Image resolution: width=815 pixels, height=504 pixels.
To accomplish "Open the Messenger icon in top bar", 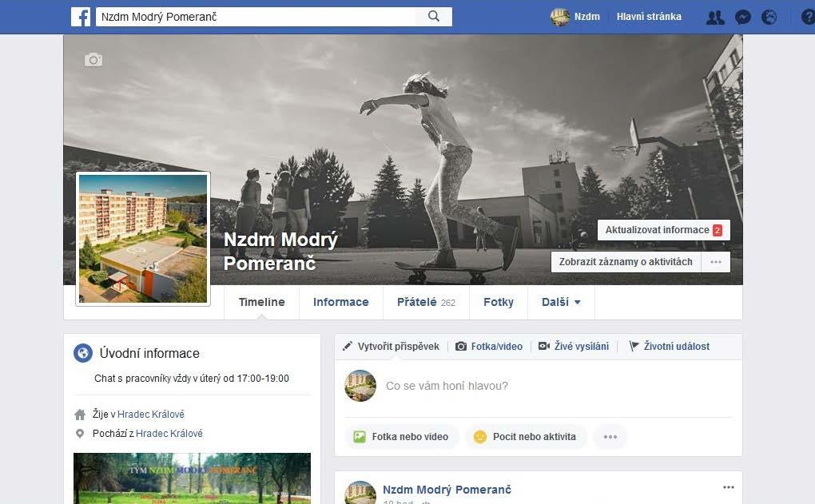I will 743,18.
